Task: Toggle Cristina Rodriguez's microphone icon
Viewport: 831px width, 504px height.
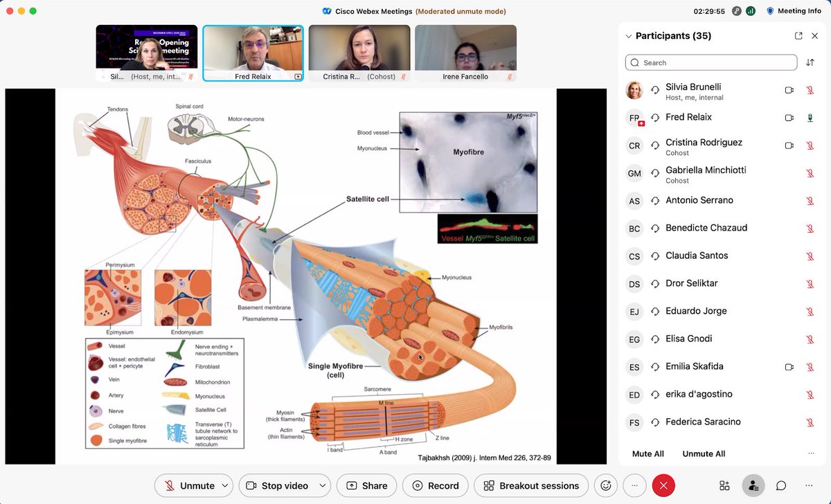Action: pos(810,145)
